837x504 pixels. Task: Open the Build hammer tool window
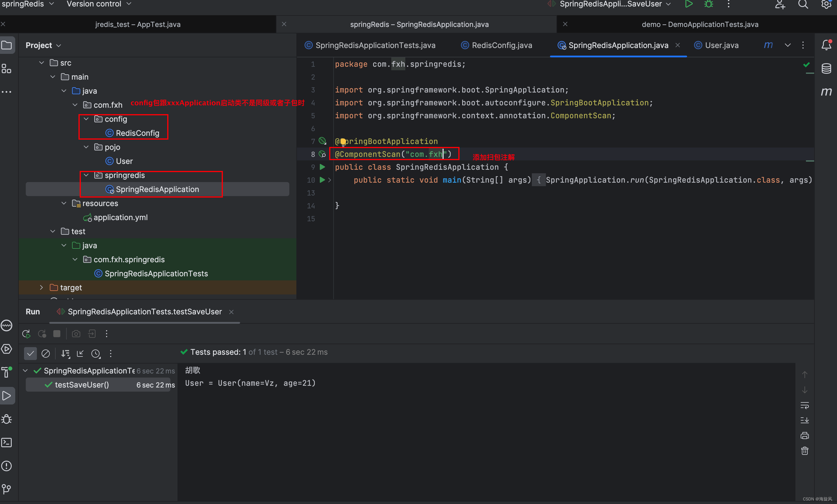point(6,372)
